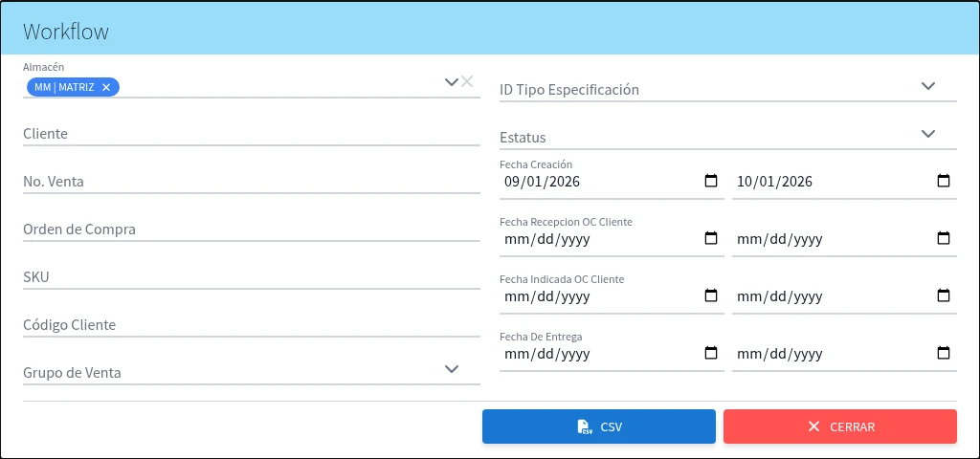Viewport: 980px width, 459px height.
Task: Open calendar for Fecha De Entrega start
Action: 711,354
